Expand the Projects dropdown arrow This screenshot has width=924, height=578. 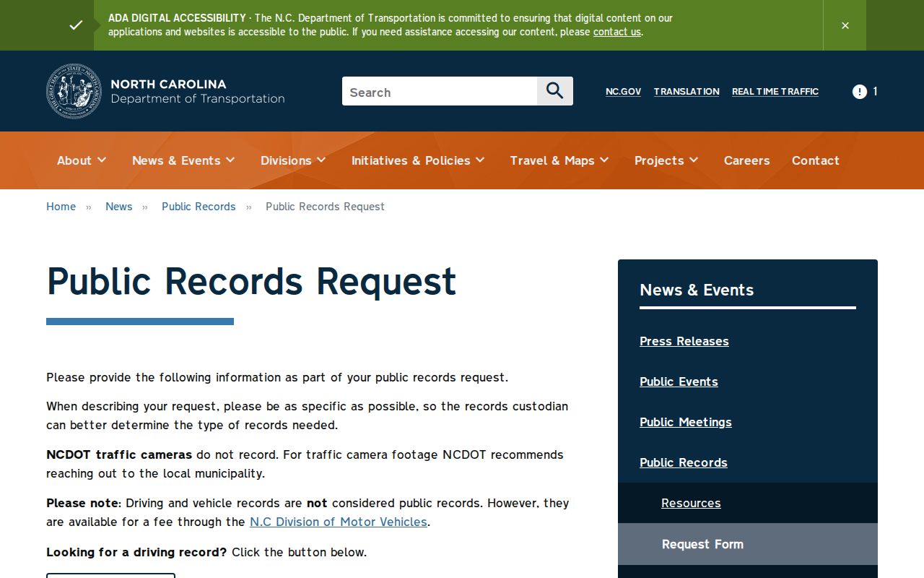[x=694, y=160]
